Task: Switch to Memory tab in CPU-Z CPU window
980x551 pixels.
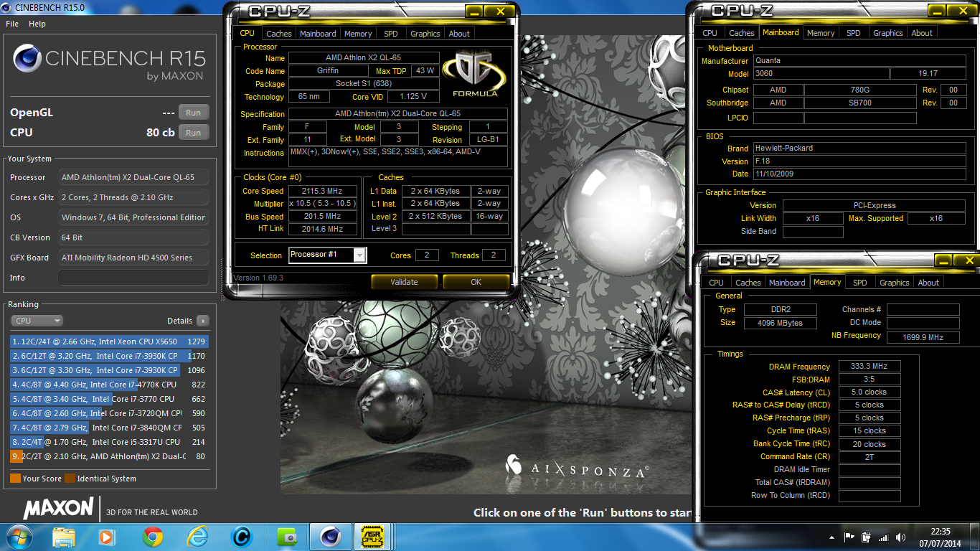Action: (x=358, y=34)
